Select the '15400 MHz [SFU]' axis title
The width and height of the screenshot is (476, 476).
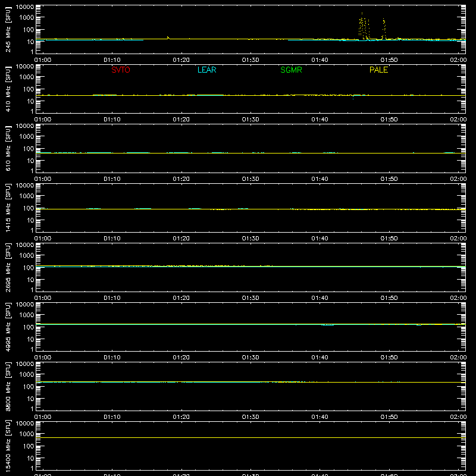pos(8,446)
